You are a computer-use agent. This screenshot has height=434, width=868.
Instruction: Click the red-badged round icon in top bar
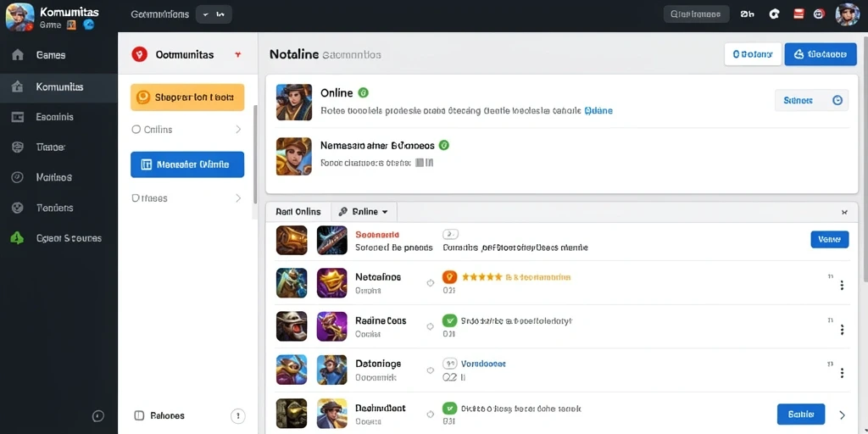(820, 14)
